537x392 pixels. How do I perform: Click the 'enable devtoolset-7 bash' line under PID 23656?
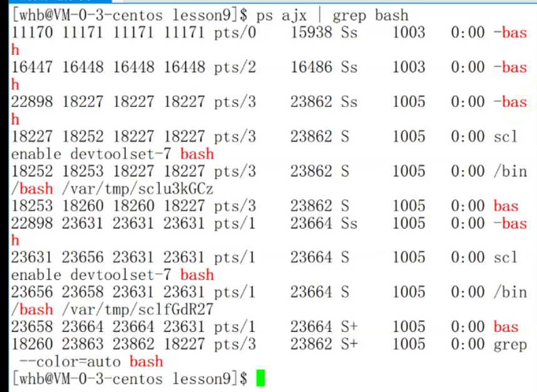pos(112,275)
